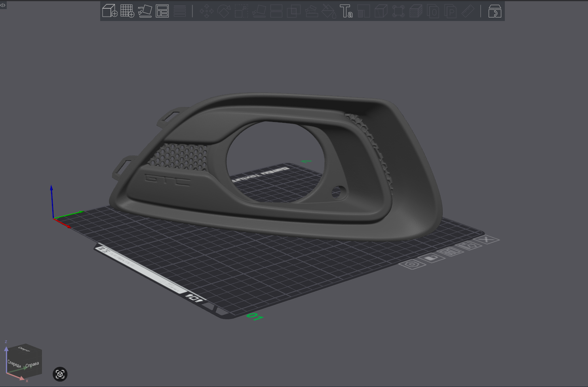Click the layered cube toolbar icon
This screenshot has height=387, width=588.
click(x=416, y=11)
